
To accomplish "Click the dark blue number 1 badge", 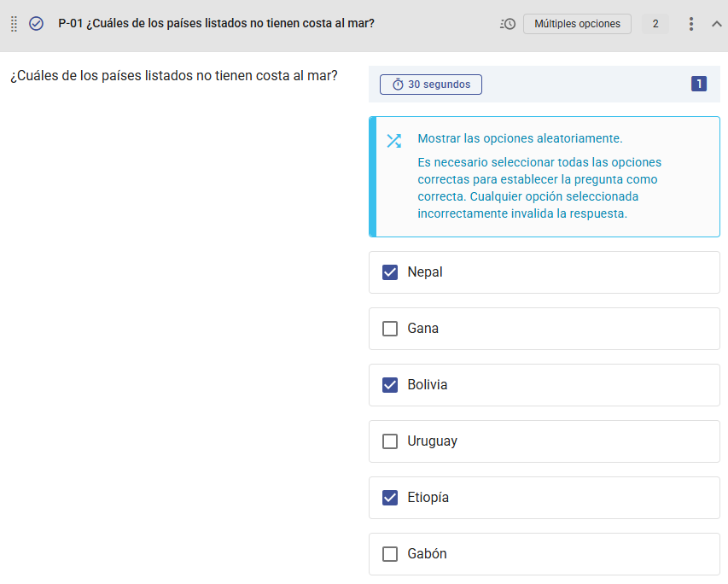I will point(699,84).
